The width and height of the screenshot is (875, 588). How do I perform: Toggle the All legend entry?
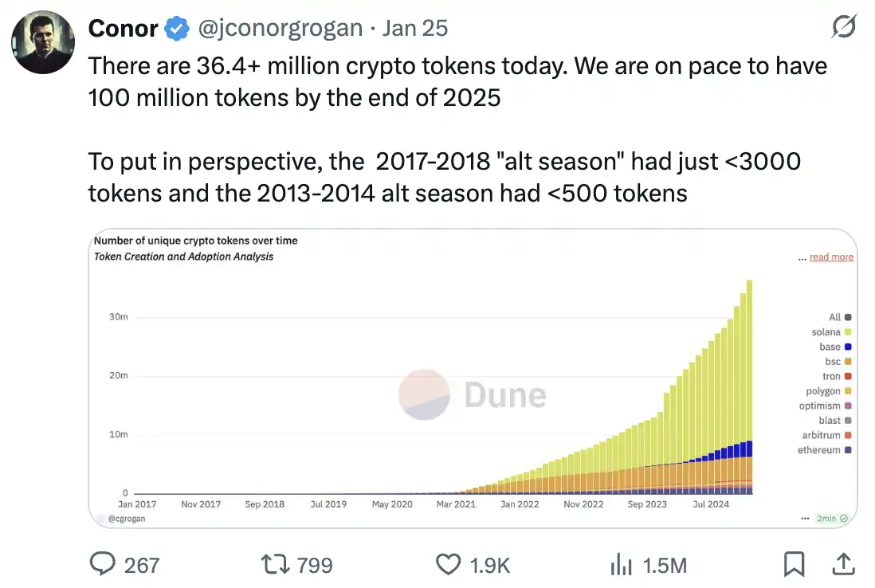coord(847,317)
